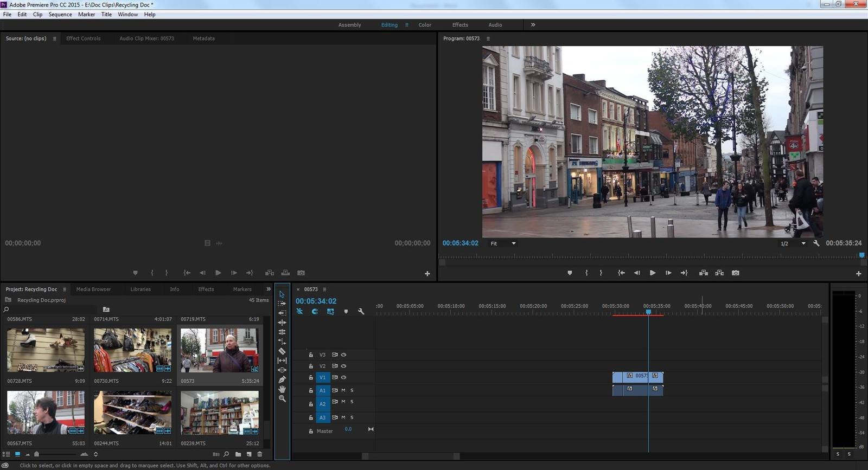Select the Razor tool in the tools panel
The width and height of the screenshot is (868, 470).
click(x=282, y=351)
